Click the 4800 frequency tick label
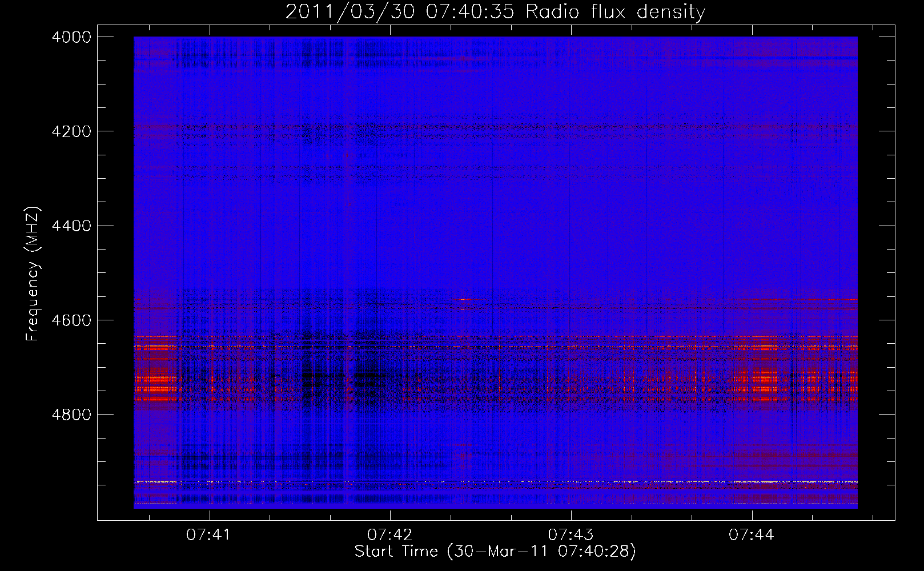The image size is (924, 571). pos(71,415)
